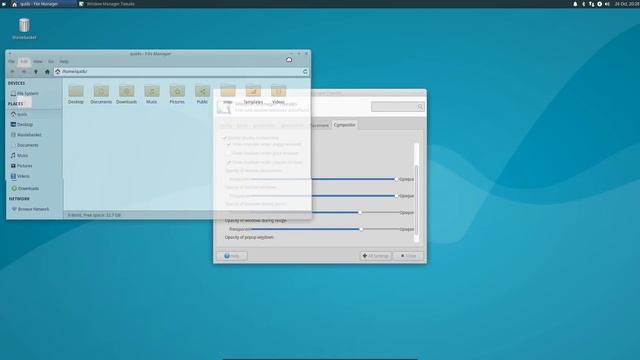This screenshot has width=640, height=360.
Task: Open the Downloads folder icon in File Manager
Action: [x=127, y=94]
